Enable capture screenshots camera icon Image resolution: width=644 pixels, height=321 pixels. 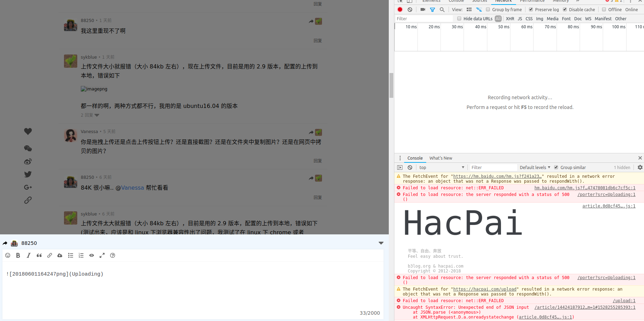pos(423,9)
